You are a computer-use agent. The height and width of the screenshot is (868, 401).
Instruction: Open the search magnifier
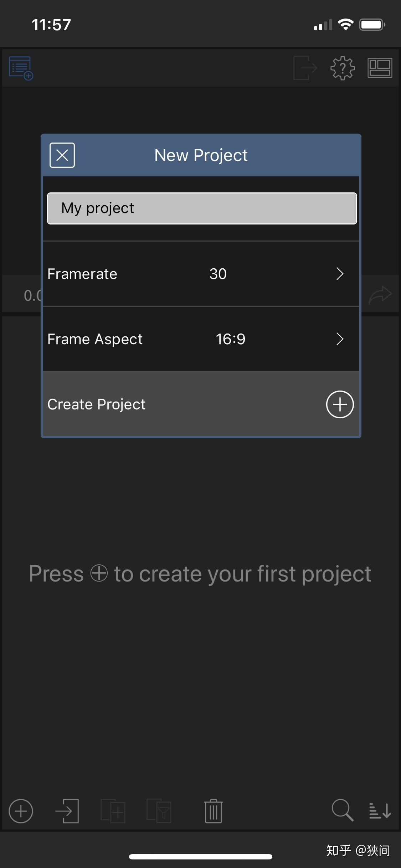tap(342, 810)
